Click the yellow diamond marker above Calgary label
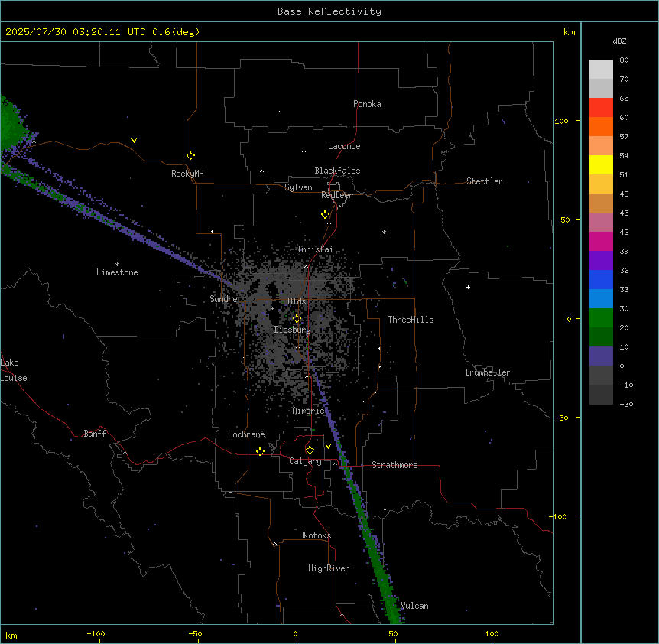 (310, 450)
